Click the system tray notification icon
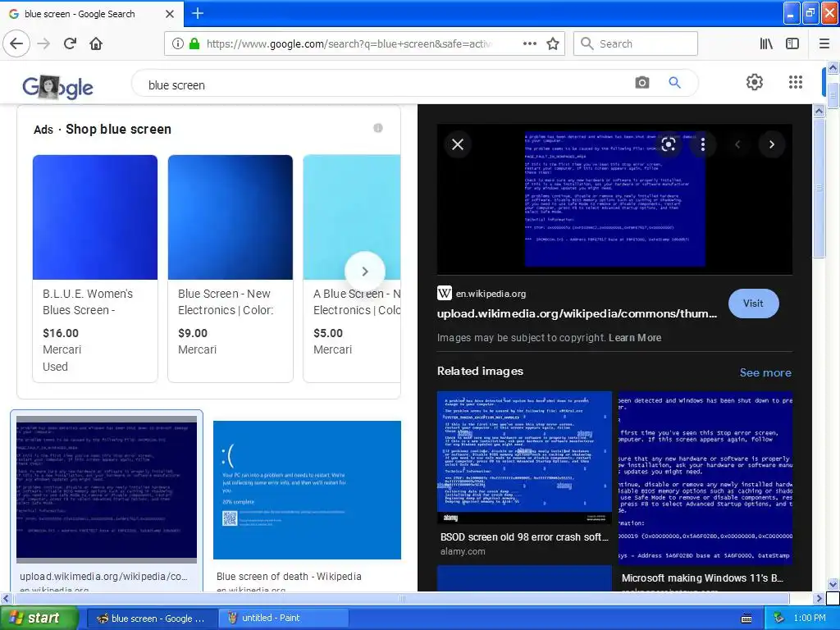Viewport: 840px width, 630px height. coord(778,618)
